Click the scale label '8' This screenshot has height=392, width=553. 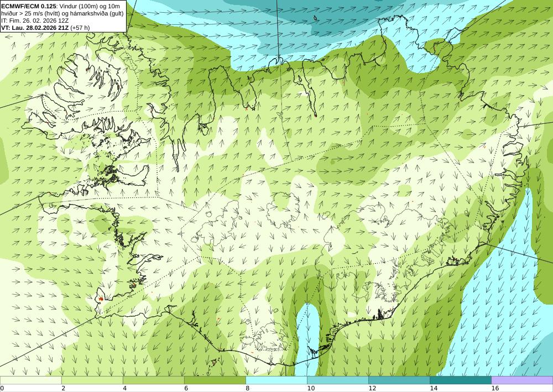click(248, 388)
